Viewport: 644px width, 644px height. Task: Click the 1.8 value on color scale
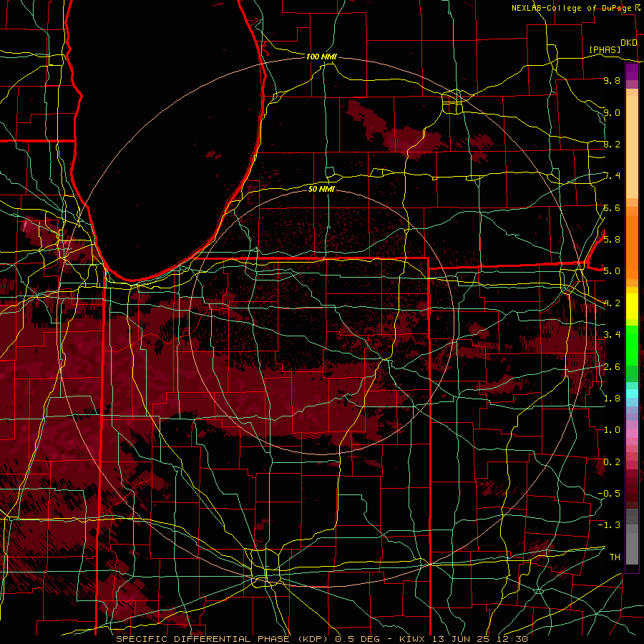[612, 398]
